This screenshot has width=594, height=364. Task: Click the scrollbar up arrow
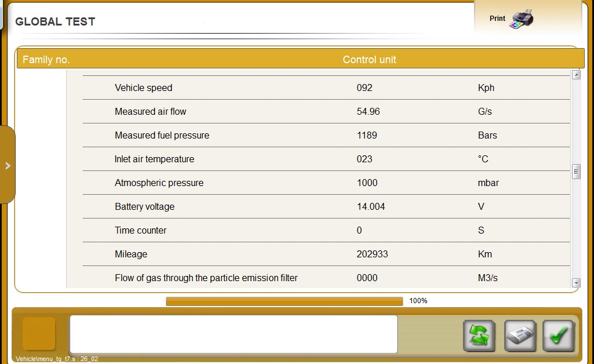(x=576, y=75)
